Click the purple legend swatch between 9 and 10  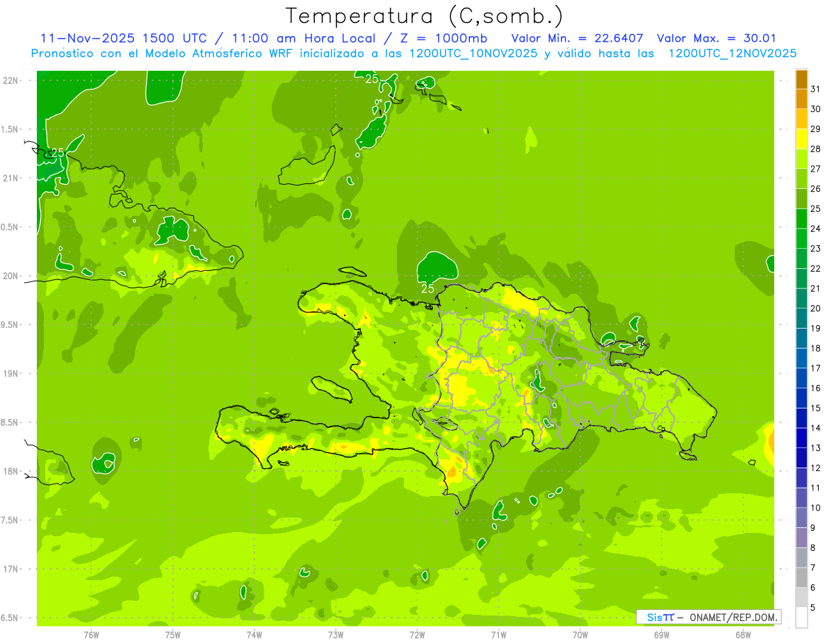tap(801, 518)
